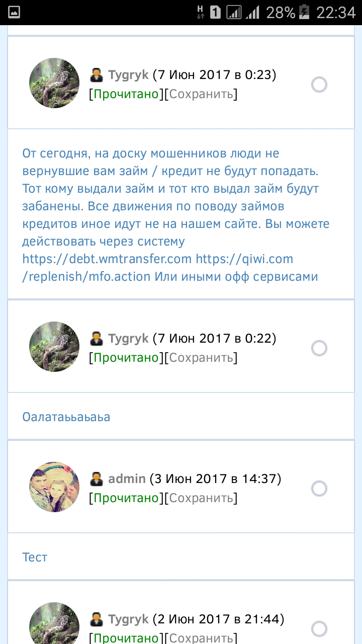
Task: Click Сохранить on admin's message
Action: [x=201, y=498]
